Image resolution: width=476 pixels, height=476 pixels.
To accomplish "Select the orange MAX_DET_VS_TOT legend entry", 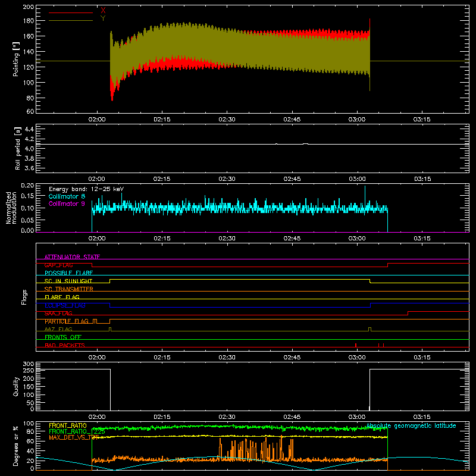I will (74, 437).
